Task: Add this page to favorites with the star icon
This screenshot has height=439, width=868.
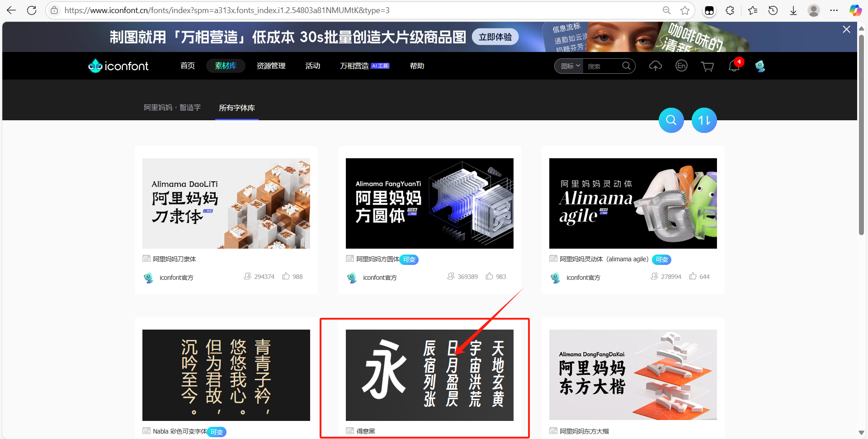Action: 685,10
